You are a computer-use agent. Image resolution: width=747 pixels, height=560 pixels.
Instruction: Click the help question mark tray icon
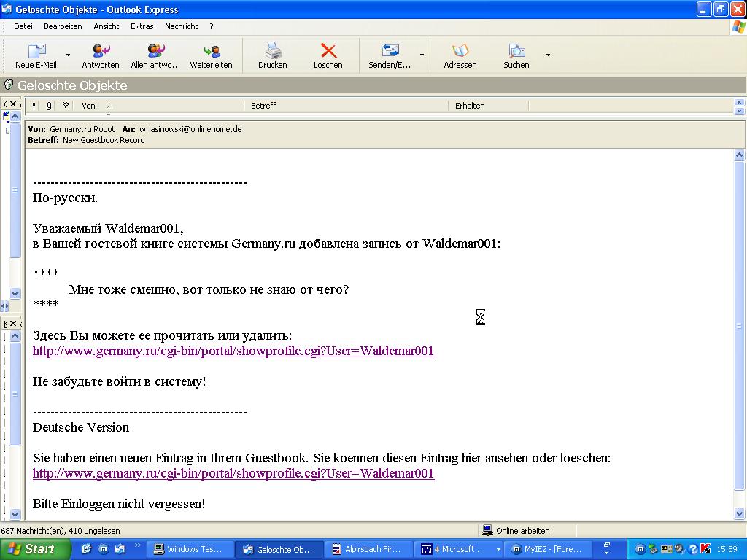pos(693,549)
